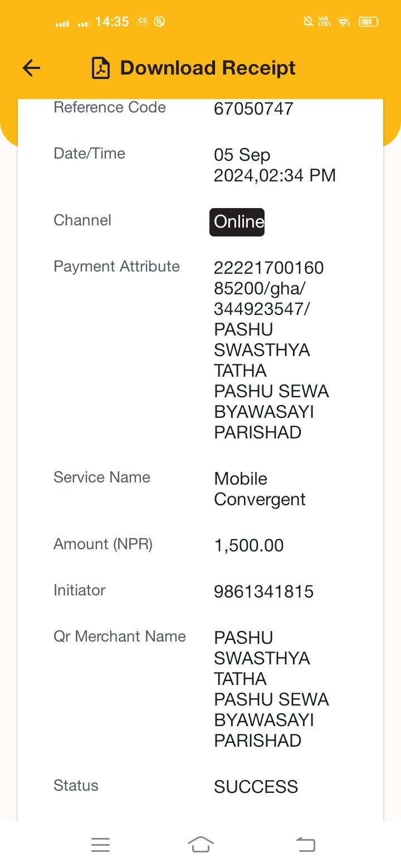
Task: Tap the Android back navigation icon
Action: [x=305, y=845]
